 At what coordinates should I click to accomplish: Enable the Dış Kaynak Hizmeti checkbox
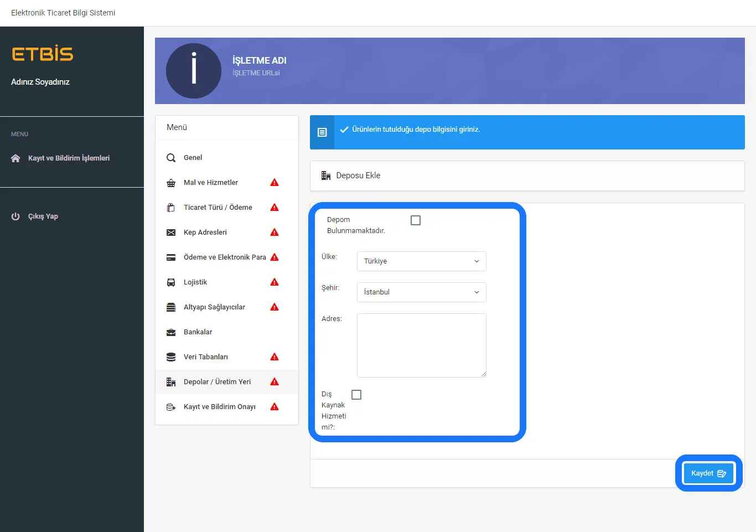(x=356, y=395)
